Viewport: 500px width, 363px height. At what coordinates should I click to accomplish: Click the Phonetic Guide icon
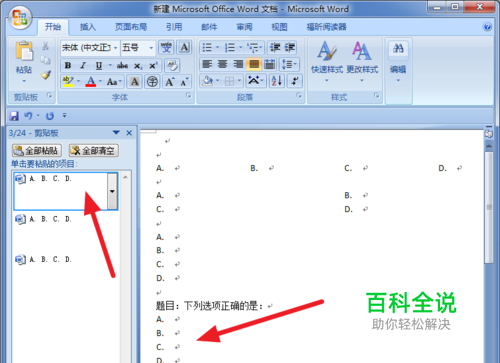(x=166, y=48)
